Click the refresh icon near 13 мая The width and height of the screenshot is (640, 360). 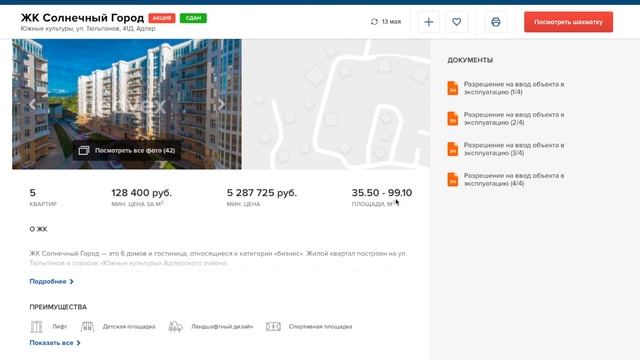(374, 22)
